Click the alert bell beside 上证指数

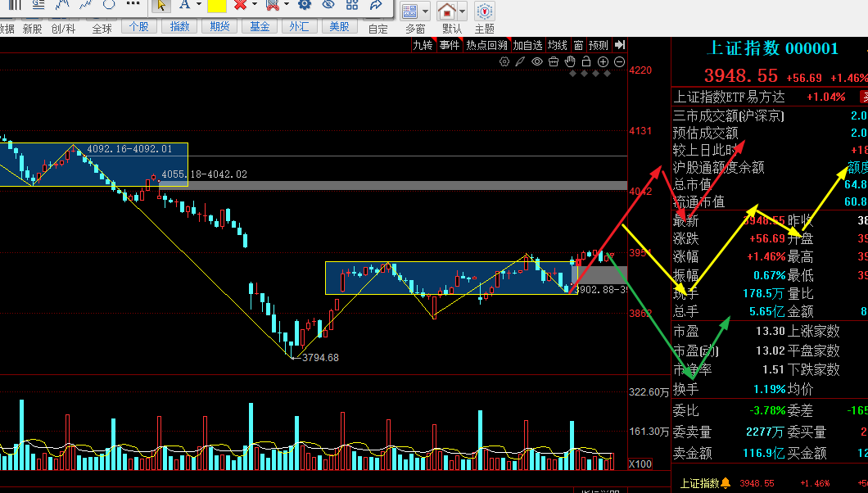726,483
